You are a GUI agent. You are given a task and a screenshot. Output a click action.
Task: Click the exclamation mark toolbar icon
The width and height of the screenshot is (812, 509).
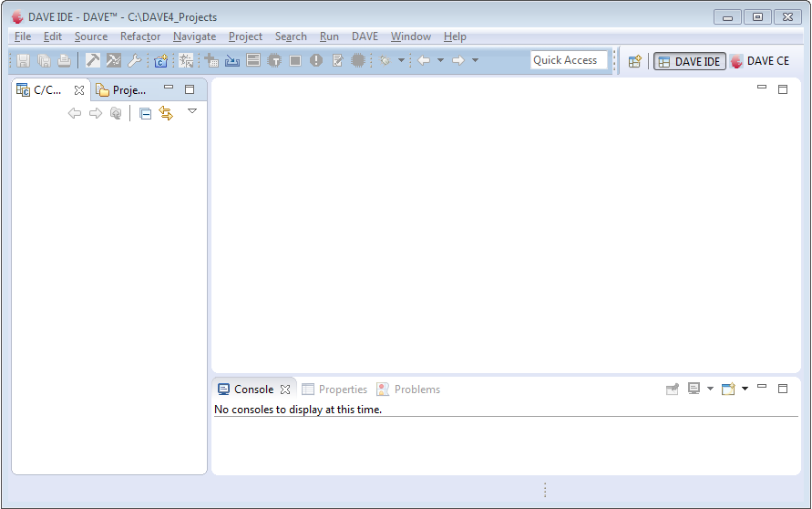click(x=316, y=60)
